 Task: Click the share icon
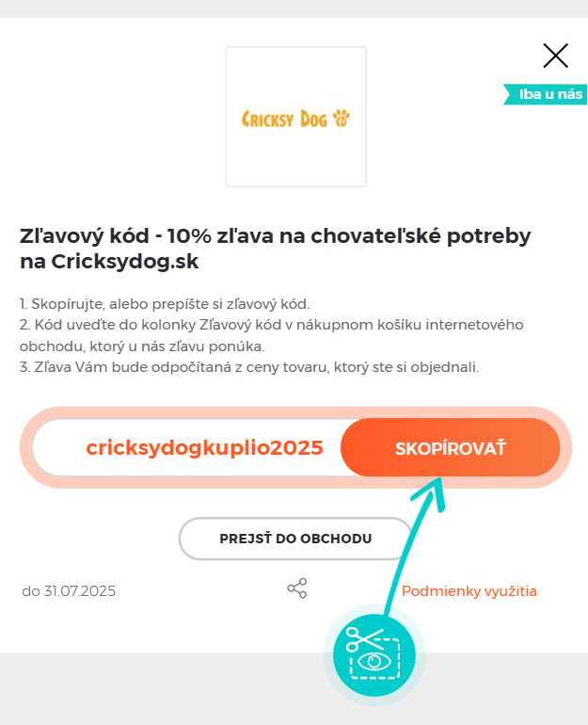(297, 589)
